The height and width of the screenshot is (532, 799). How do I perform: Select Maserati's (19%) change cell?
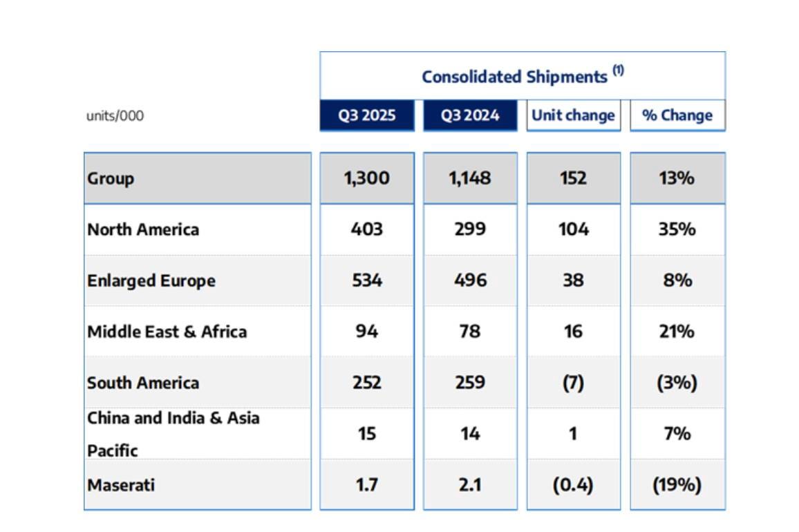click(677, 485)
